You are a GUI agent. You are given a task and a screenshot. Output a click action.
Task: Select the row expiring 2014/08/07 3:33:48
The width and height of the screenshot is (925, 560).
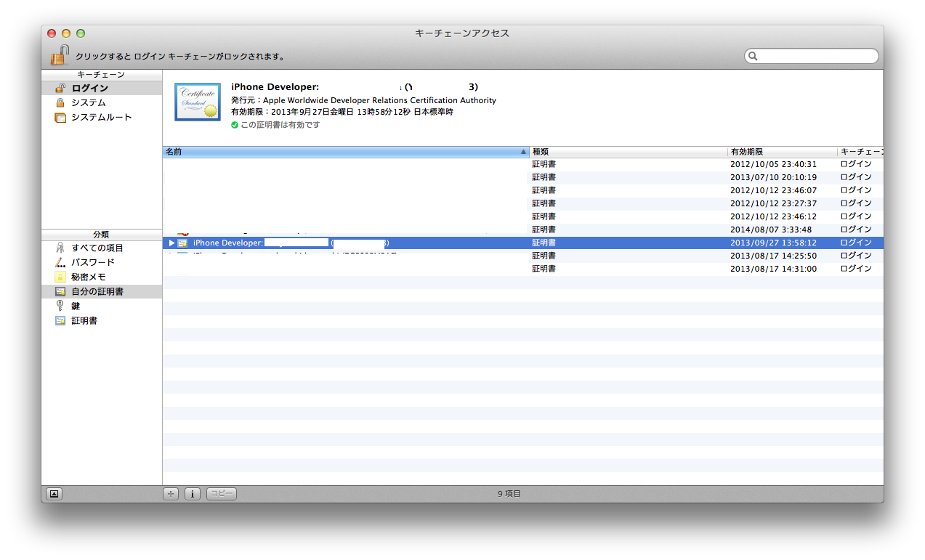point(523,230)
